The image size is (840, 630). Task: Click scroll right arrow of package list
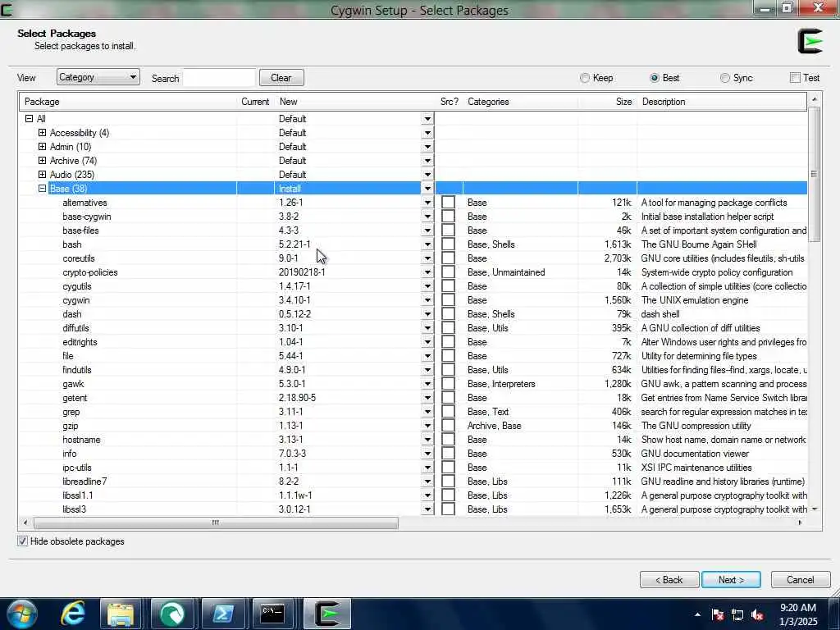click(801, 523)
